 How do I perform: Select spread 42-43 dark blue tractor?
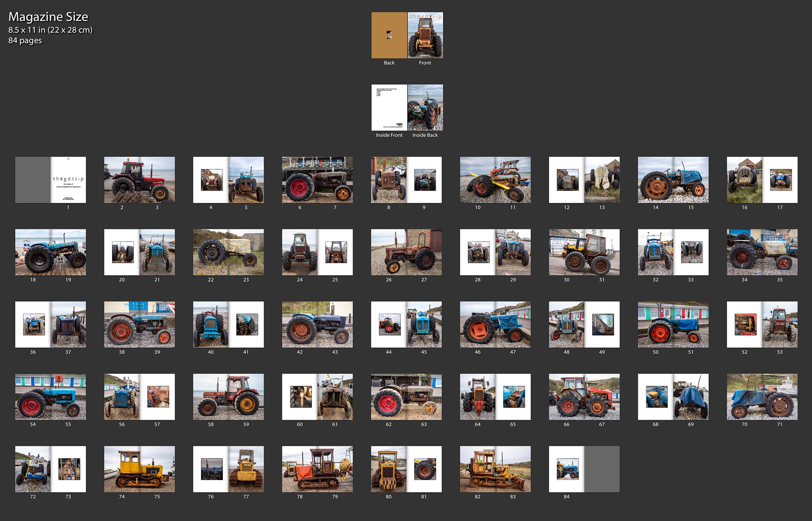(x=317, y=325)
